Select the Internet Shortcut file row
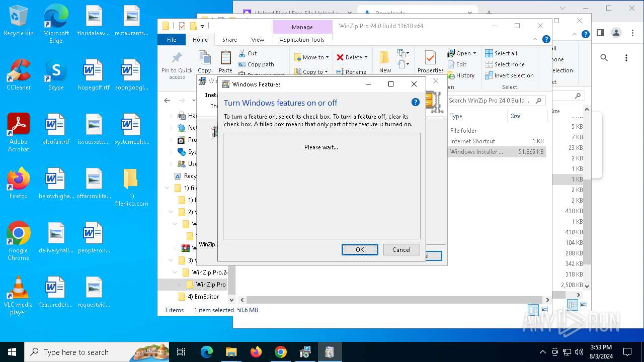 click(x=497, y=141)
